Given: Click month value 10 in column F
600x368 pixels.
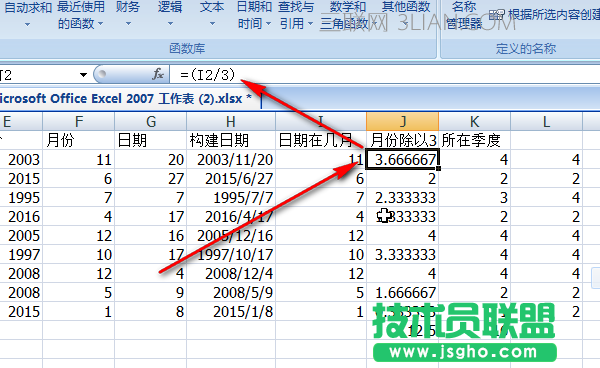Looking at the screenshot, I should coord(78,254).
